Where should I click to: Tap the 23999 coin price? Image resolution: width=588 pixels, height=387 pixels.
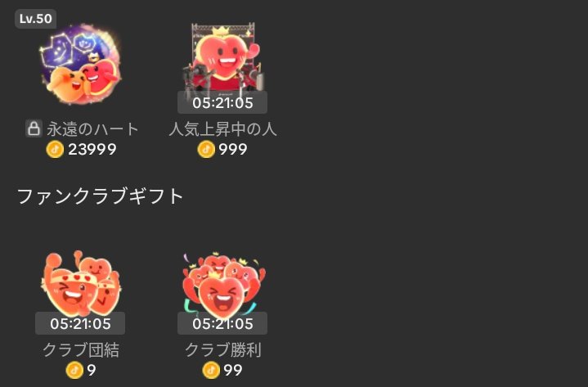(92, 149)
